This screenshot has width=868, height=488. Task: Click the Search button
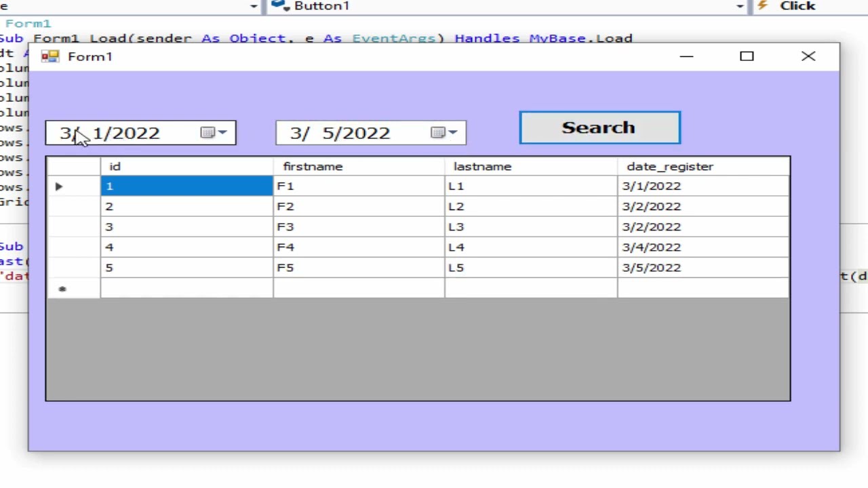[x=599, y=128]
